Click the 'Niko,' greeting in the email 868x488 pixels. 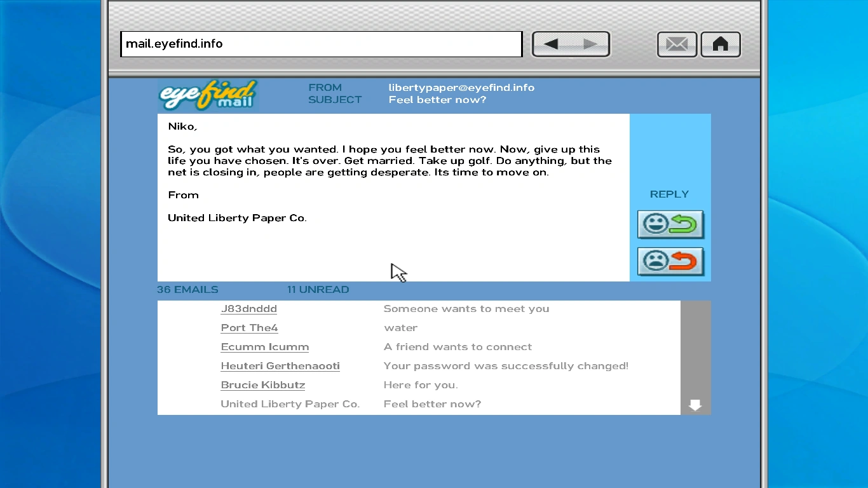tap(183, 126)
